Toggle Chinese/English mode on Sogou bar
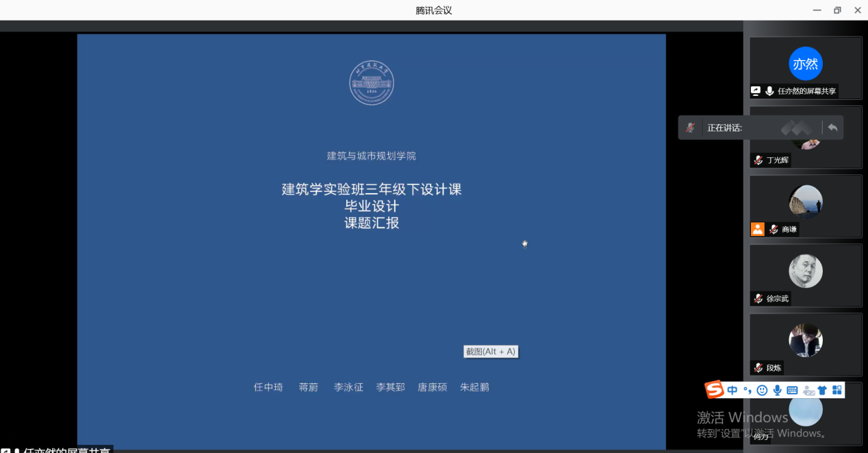Screen dimensions: 868x453 (x=732, y=390)
